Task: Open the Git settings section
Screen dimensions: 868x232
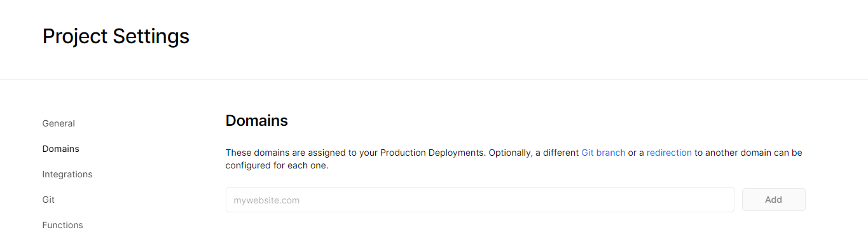Action: click(48, 200)
